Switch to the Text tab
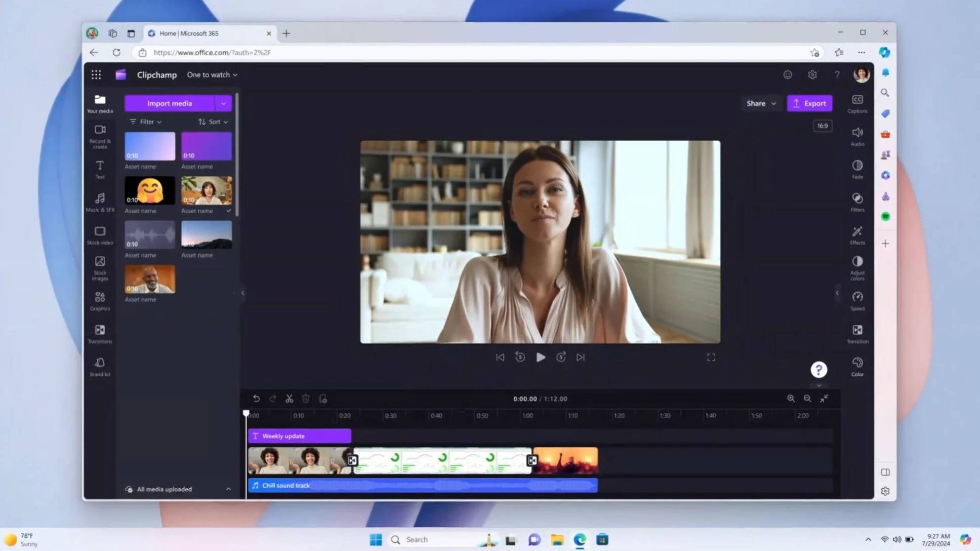This screenshot has height=551, width=980. [100, 169]
